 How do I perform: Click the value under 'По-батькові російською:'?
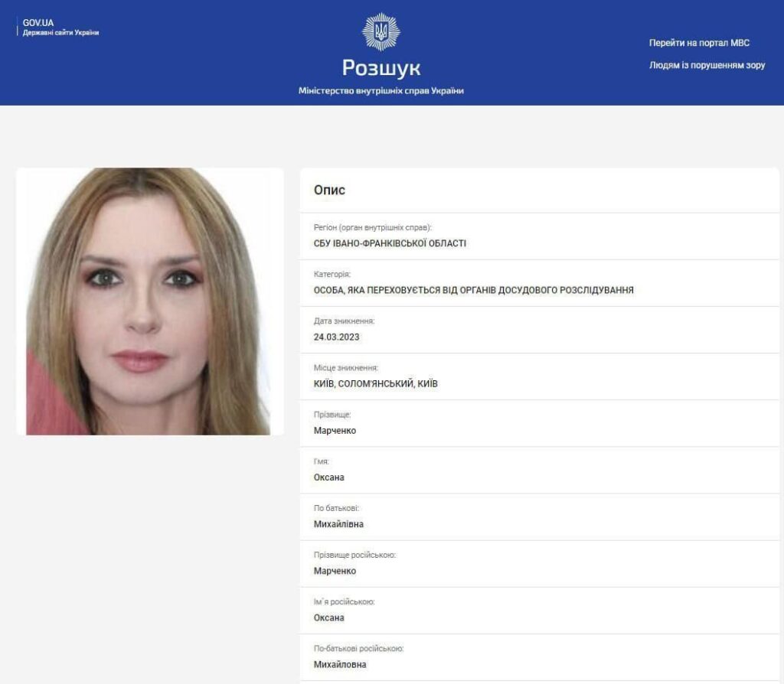[340, 664]
